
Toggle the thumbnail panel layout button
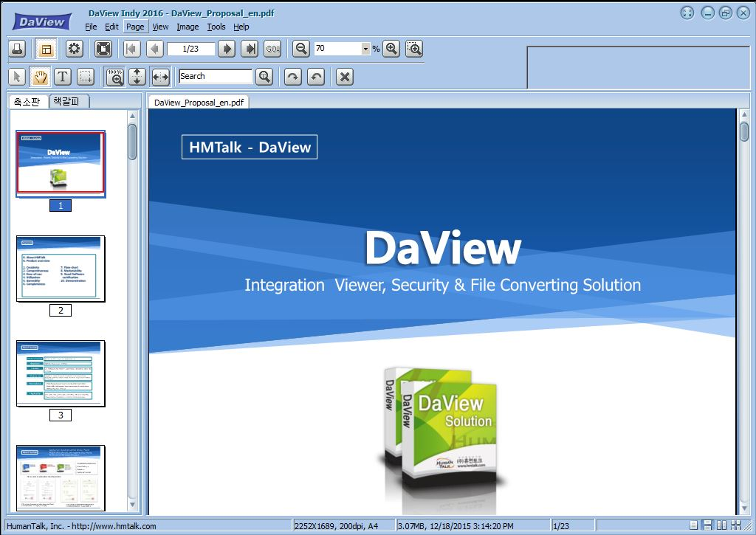point(47,49)
